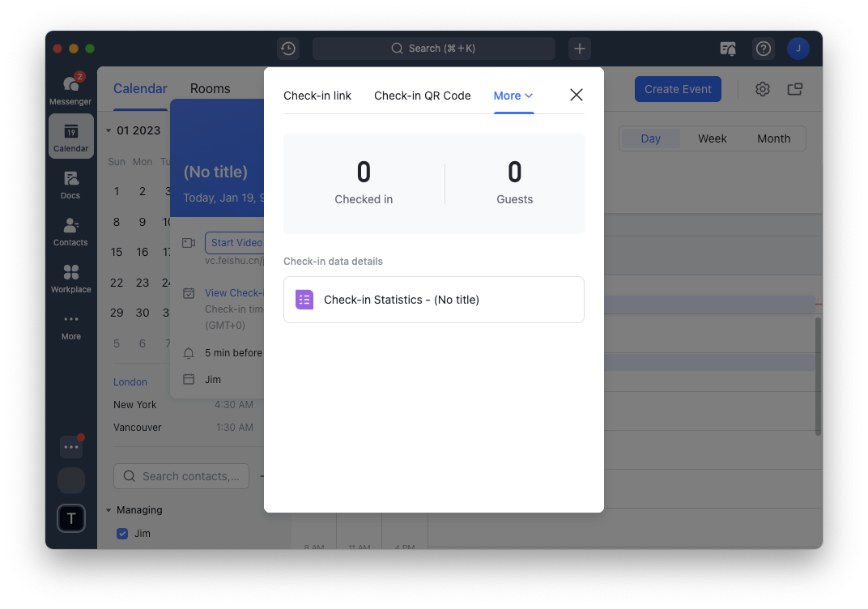This screenshot has height=609, width=868.
Task: Click the plus button beside search
Action: [580, 49]
